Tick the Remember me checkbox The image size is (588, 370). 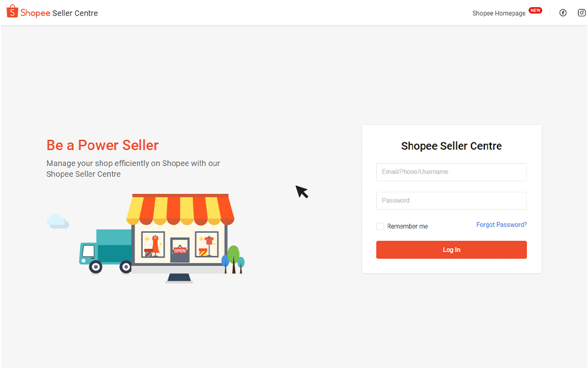click(380, 226)
